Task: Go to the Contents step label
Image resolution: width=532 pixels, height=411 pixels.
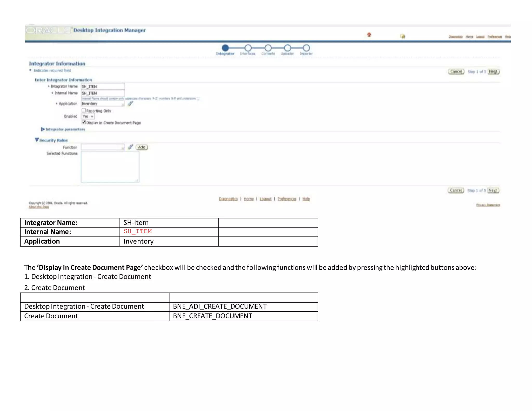Action: [x=268, y=54]
